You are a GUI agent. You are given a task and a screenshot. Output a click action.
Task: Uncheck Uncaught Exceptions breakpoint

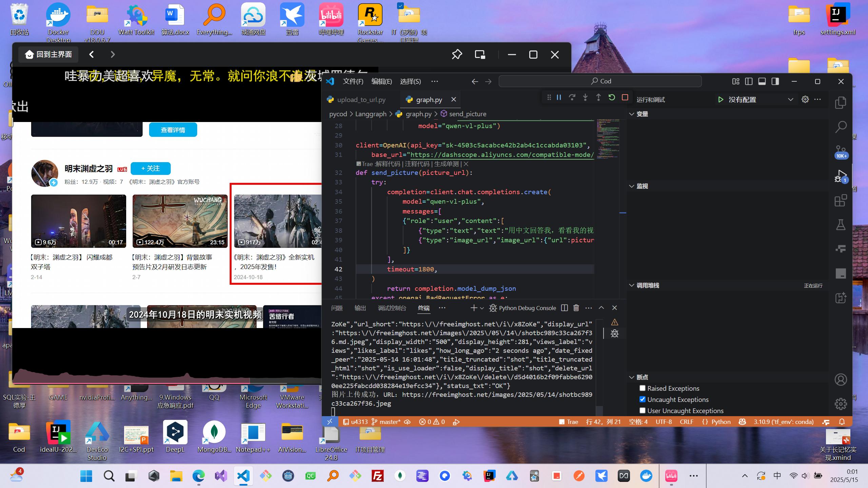point(642,399)
